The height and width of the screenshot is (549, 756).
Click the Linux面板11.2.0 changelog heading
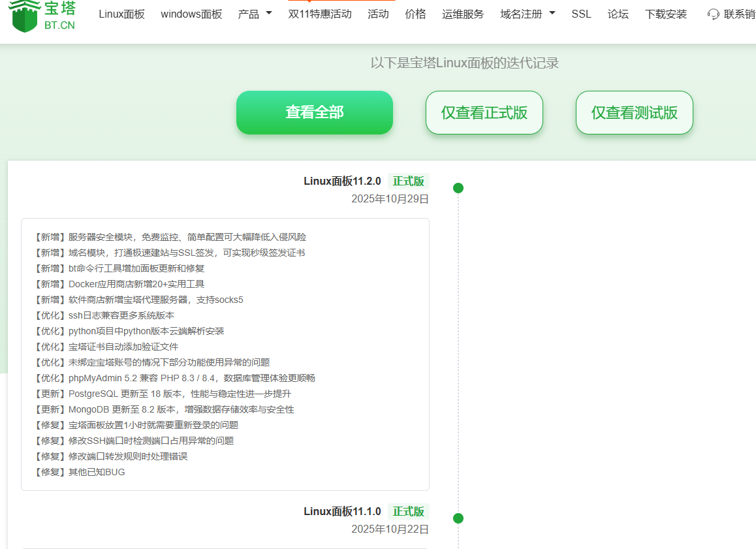coord(341,181)
